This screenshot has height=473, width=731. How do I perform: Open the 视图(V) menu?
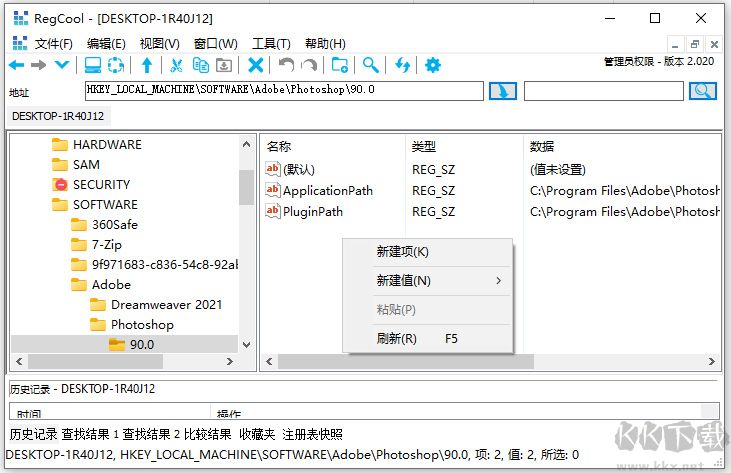(x=159, y=44)
